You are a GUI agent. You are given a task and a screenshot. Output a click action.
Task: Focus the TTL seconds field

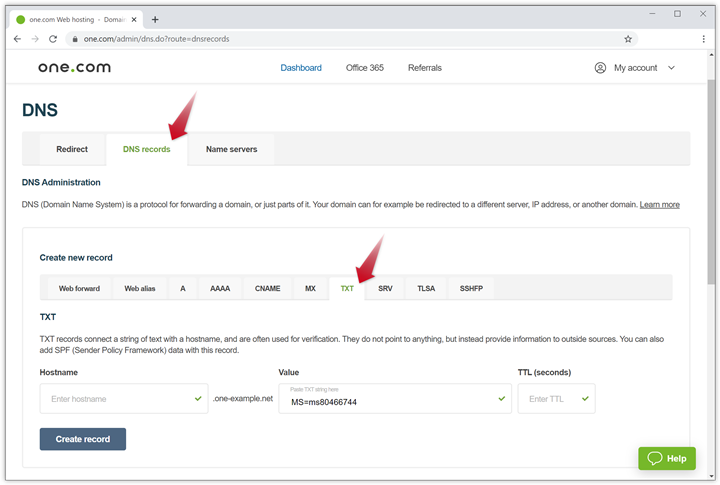pos(548,399)
